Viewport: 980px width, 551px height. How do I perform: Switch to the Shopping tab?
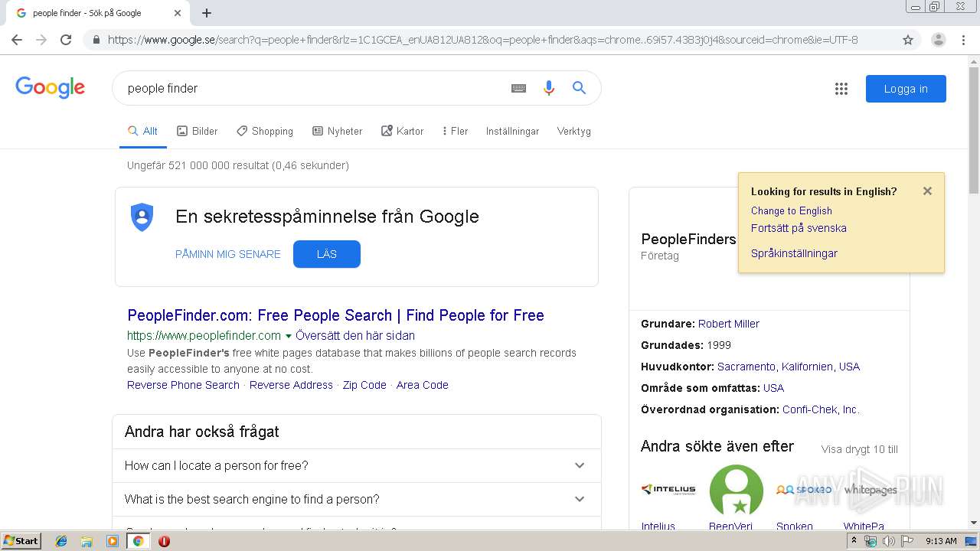point(265,132)
